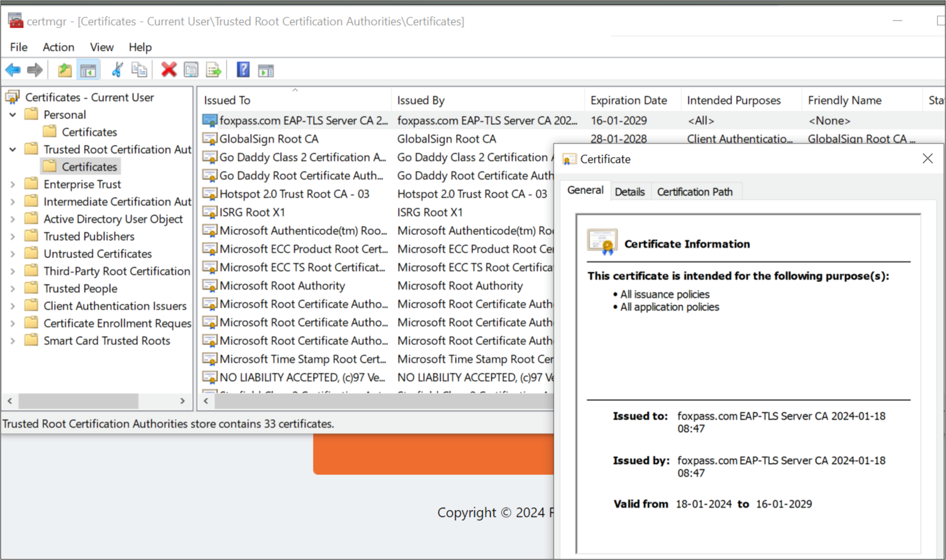Expand the Enterprise Trust node

13,184
